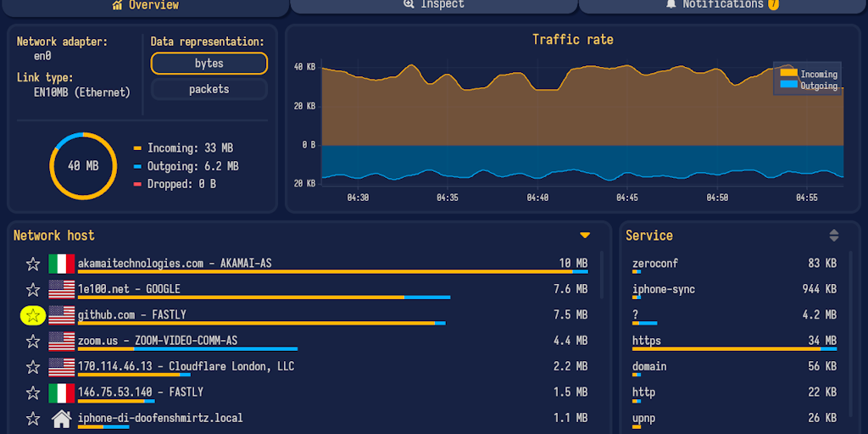Select zeroconf service row
The image size is (868, 434).
[735, 265]
